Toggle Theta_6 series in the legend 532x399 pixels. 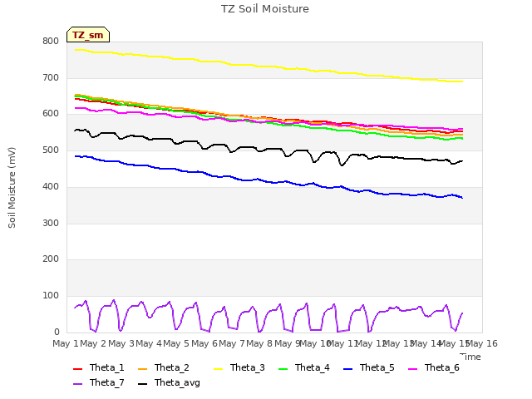pos(434,367)
